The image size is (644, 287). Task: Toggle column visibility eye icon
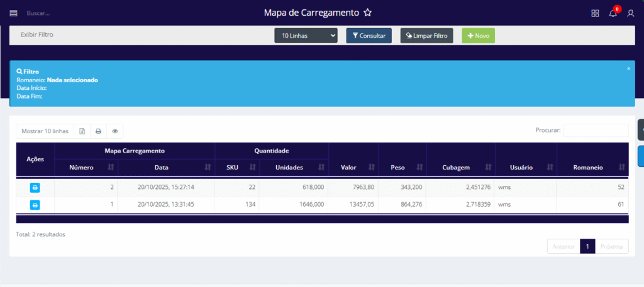click(x=115, y=131)
